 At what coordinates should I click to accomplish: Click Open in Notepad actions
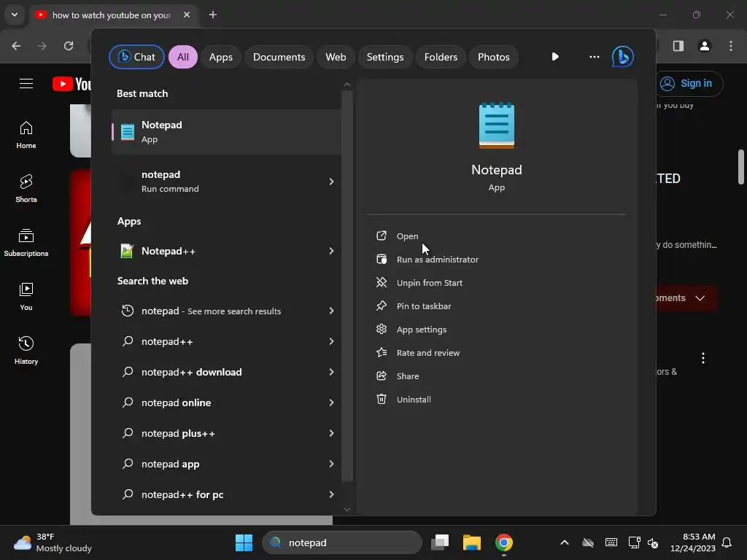(407, 236)
